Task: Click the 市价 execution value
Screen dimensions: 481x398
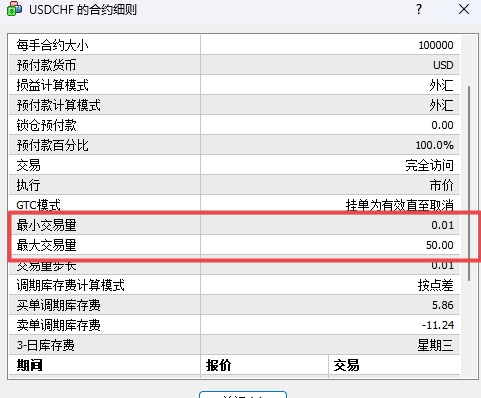Action: pyautogui.click(x=441, y=185)
